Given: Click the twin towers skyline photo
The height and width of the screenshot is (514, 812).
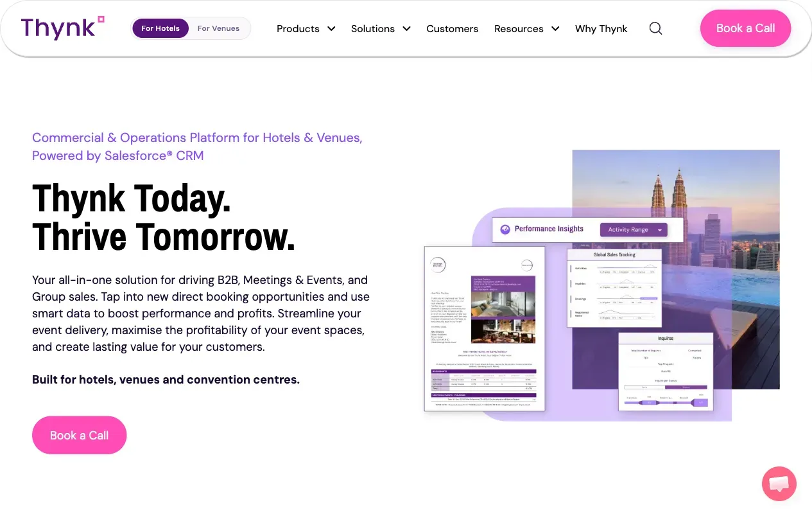Looking at the screenshot, I should (676, 269).
